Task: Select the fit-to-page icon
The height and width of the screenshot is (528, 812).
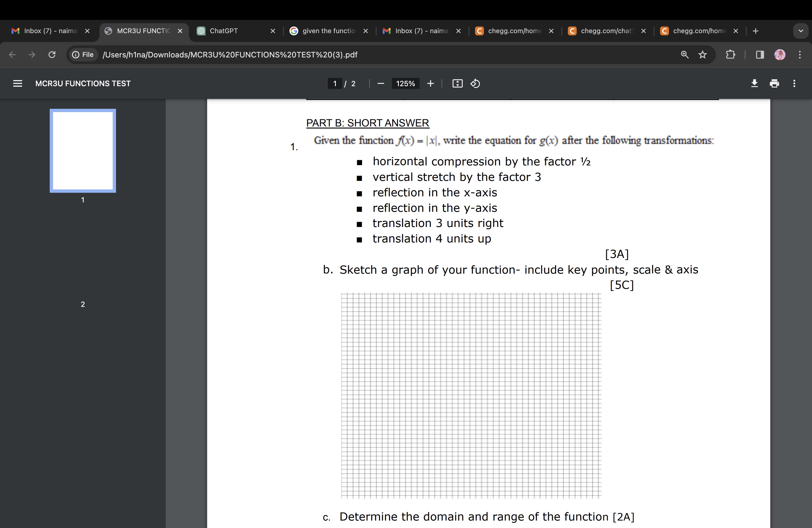Action: tap(457, 84)
